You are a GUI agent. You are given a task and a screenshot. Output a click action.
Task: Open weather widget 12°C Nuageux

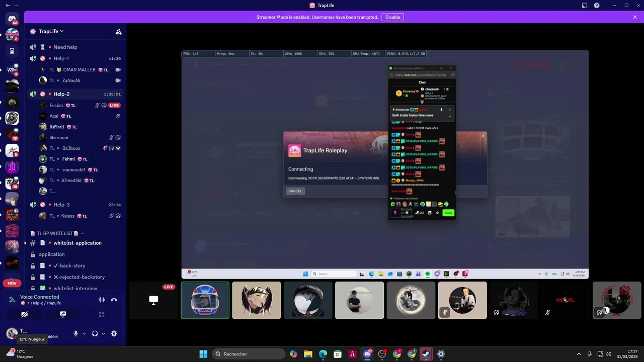tap(20, 354)
